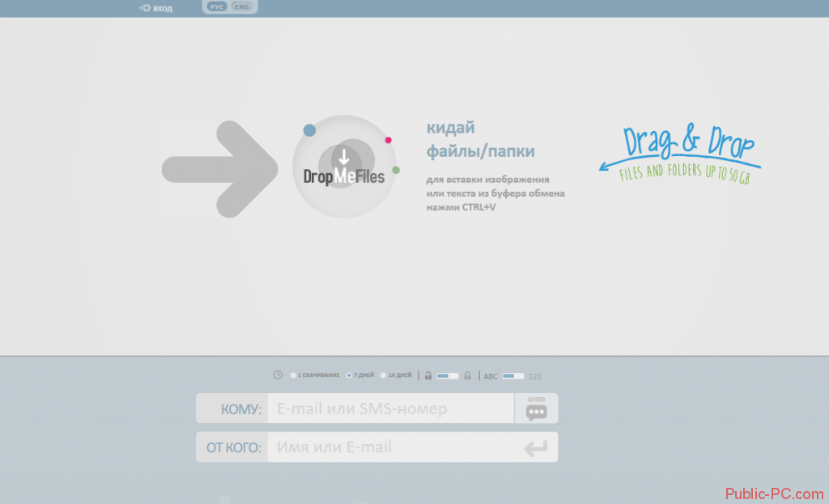Image resolution: width=829 pixels, height=504 pixels.
Task: Toggle the ABC/123 link type switch
Action: coord(513,375)
